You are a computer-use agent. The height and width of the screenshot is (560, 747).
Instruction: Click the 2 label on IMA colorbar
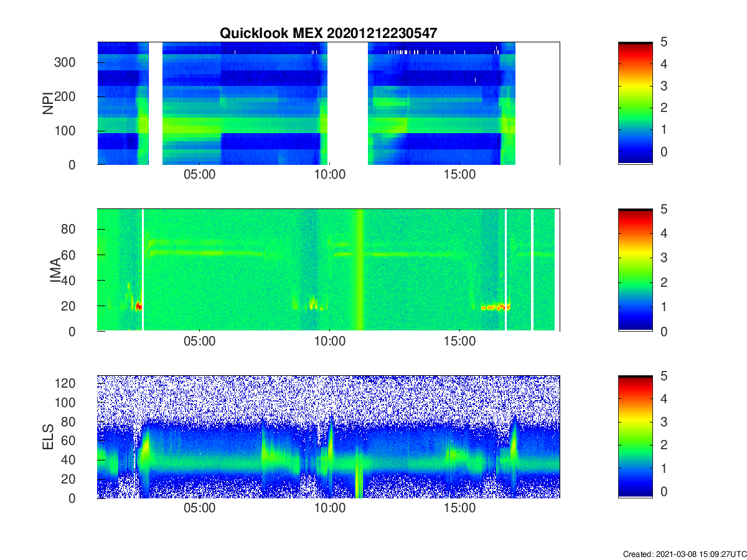coord(663,282)
